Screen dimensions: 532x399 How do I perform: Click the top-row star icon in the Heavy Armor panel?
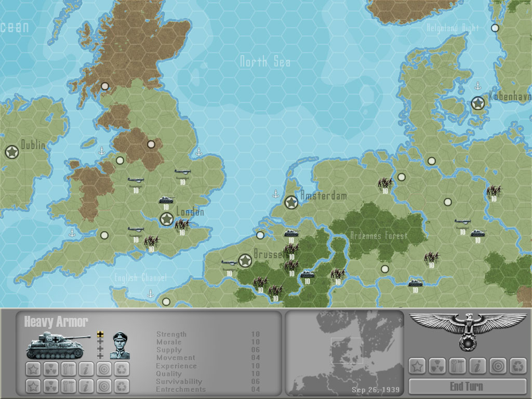click(x=33, y=369)
